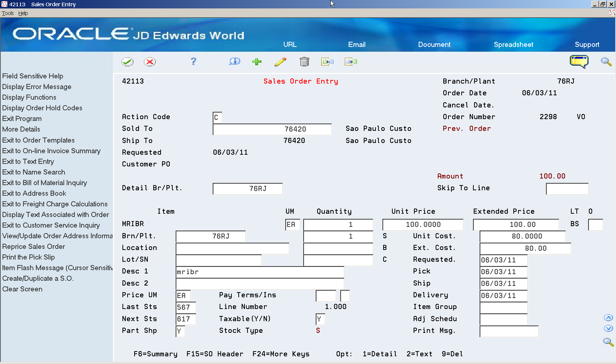Select Exit to Text Entry

pyautogui.click(x=28, y=161)
